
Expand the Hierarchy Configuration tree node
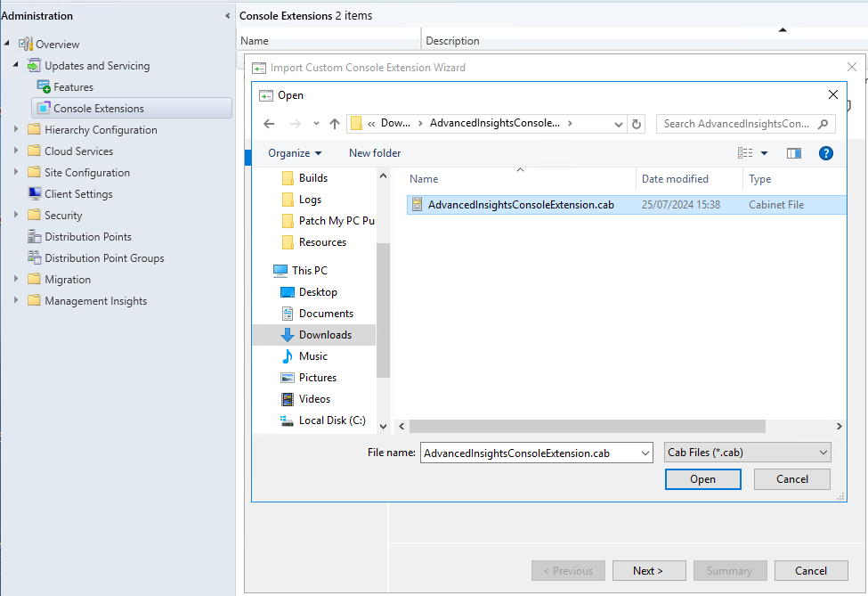tap(16, 130)
